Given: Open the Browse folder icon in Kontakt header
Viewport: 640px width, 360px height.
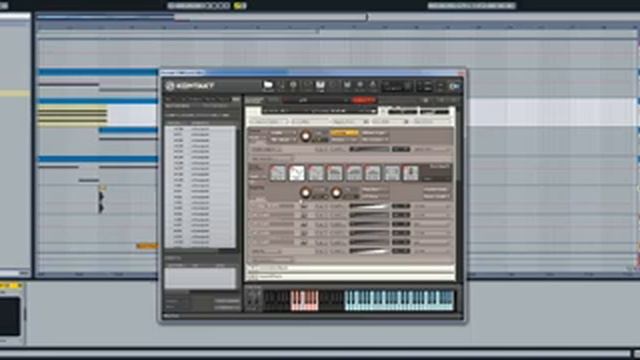Looking at the screenshot, I should click(x=268, y=86).
